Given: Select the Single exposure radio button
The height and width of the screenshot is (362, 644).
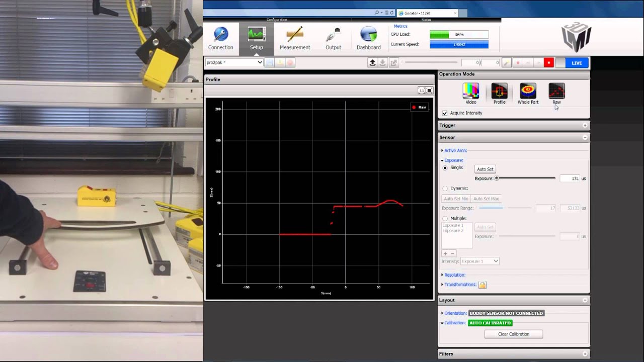Looking at the screenshot, I should 445,168.
